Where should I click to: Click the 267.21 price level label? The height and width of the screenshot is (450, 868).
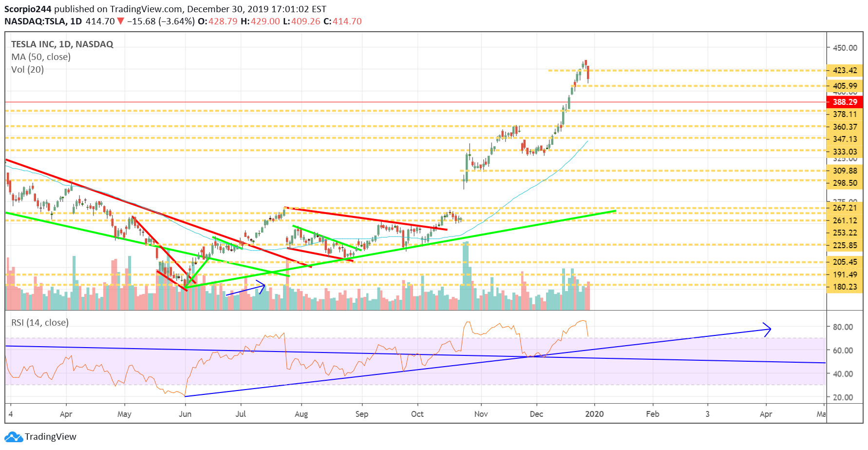point(845,208)
